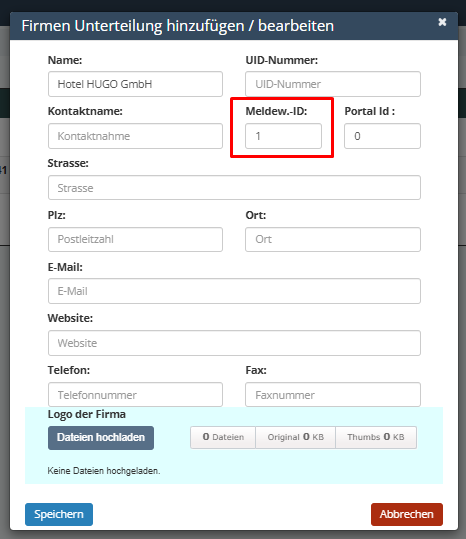Viewport: 466px width, 539px height.
Task: Click the E-Mail input field
Action: [x=234, y=291]
